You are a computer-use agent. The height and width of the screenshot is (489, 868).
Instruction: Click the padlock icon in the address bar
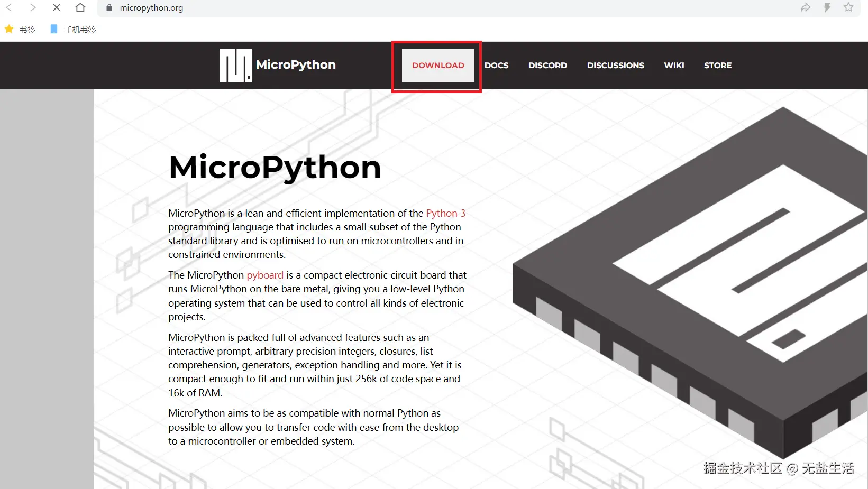tap(108, 7)
